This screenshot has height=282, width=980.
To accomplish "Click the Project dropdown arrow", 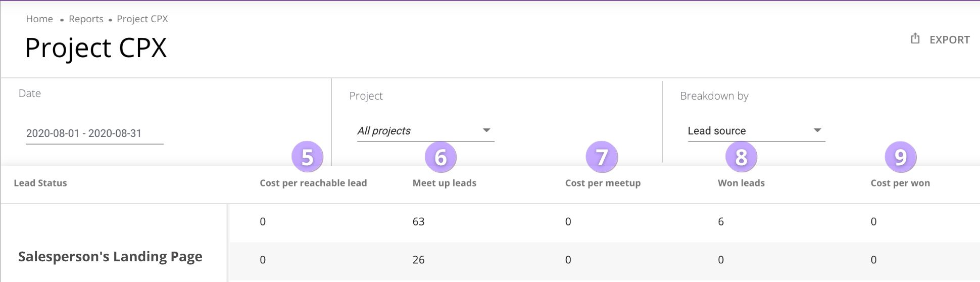I will 486,130.
